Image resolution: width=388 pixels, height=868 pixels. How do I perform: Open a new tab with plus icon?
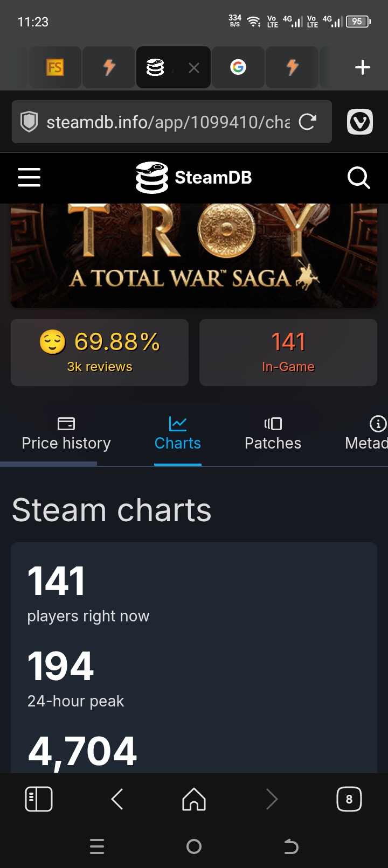(x=363, y=67)
